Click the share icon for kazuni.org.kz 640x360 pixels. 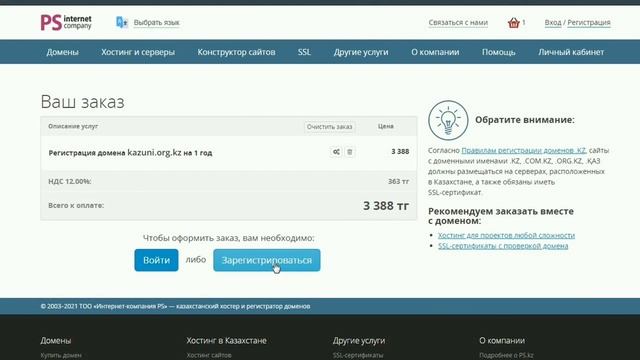coord(336,152)
